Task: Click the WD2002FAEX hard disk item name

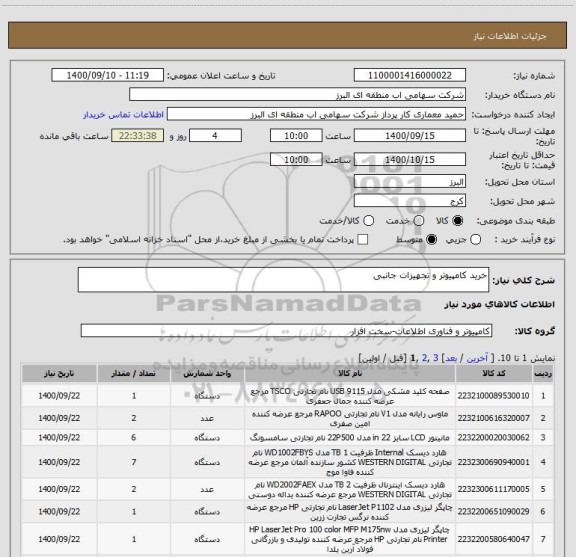Action: pyautogui.click(x=350, y=489)
